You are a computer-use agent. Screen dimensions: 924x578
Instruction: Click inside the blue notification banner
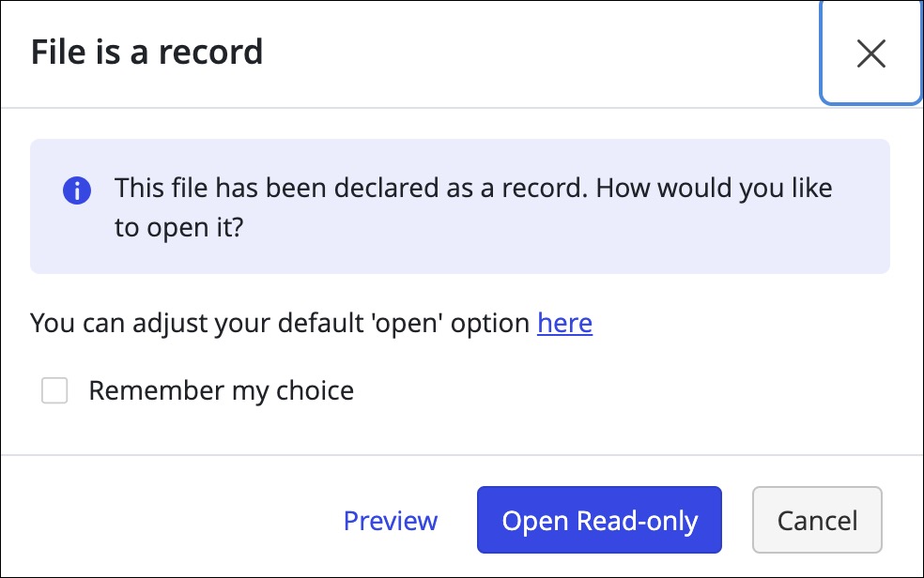pyautogui.click(x=460, y=206)
